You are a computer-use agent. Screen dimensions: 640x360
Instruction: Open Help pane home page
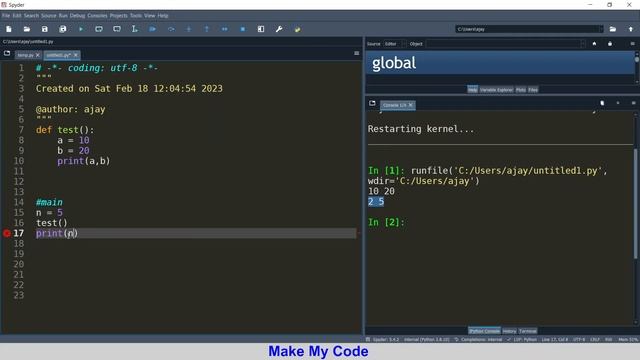594,44
